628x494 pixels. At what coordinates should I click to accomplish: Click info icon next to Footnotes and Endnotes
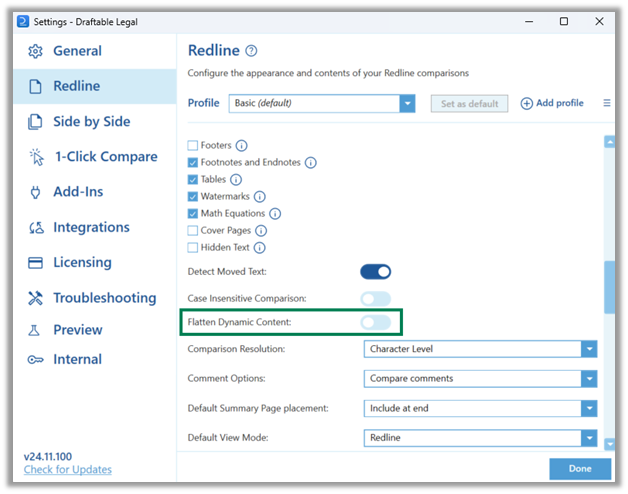tap(310, 163)
